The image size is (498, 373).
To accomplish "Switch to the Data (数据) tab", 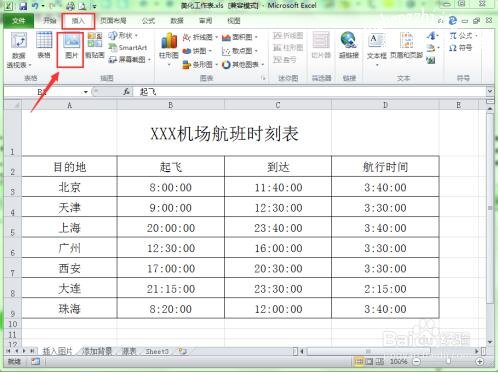I will point(177,21).
